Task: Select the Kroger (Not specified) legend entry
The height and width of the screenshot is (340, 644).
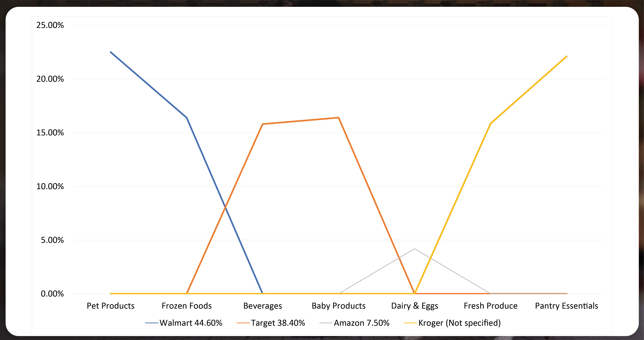Action: (x=452, y=323)
